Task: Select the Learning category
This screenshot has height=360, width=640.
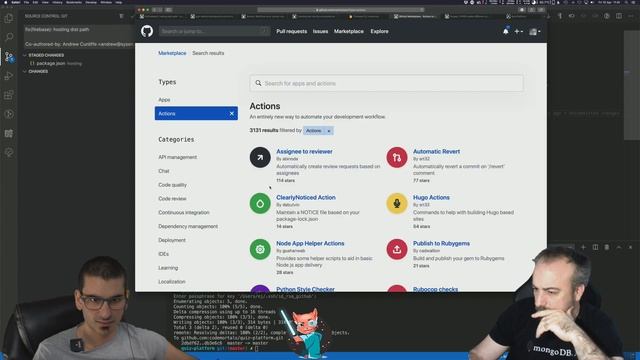Action: 168,268
